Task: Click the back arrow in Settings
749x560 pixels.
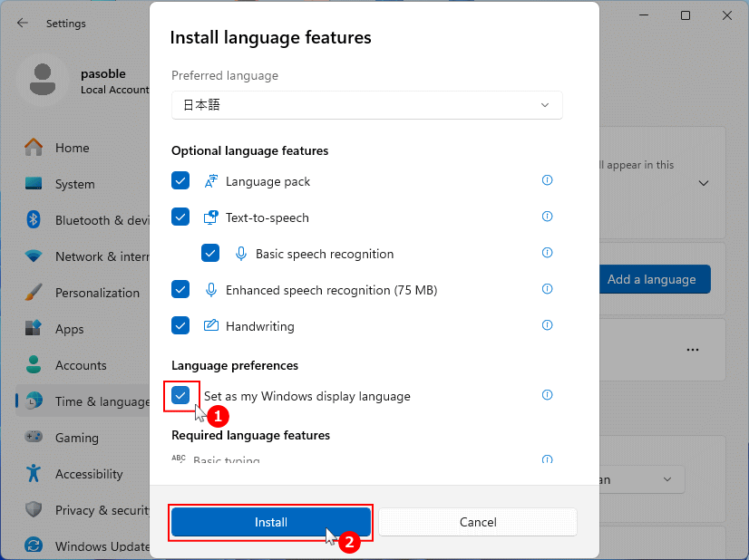Action: (x=21, y=24)
